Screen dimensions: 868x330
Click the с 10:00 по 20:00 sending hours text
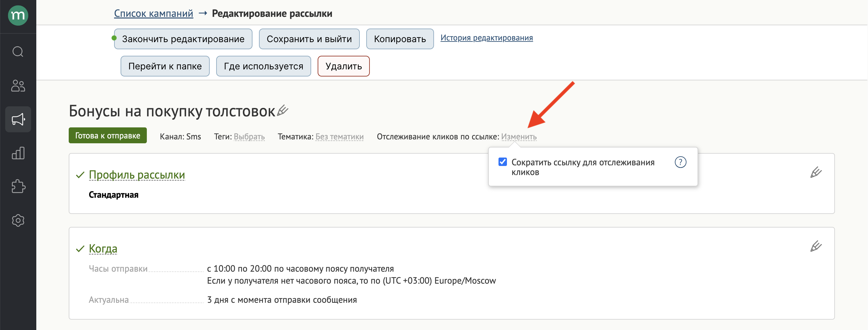point(300,269)
